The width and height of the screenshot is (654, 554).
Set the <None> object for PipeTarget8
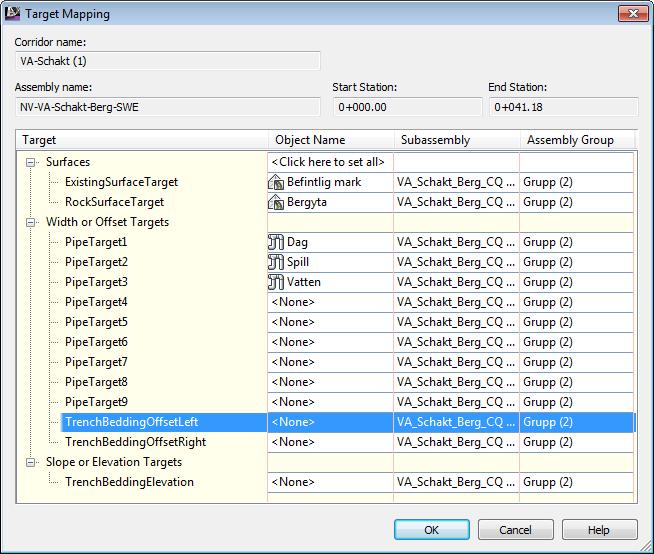[x=330, y=382]
